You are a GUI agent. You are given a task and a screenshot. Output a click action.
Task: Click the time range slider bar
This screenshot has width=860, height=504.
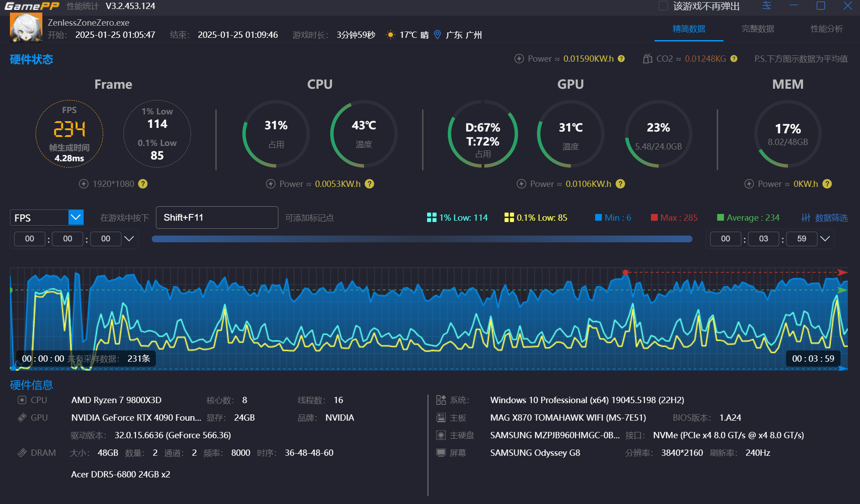(422, 239)
